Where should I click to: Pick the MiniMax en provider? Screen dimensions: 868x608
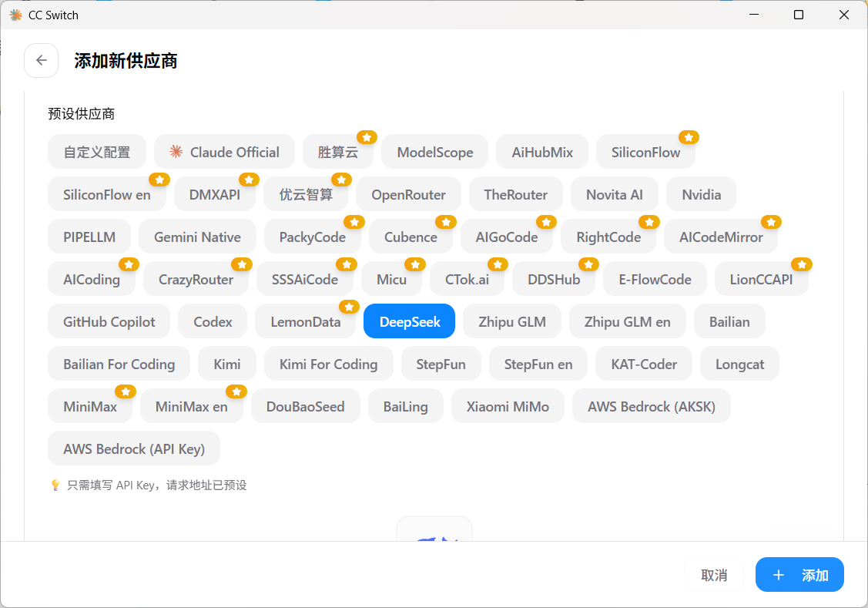coord(192,406)
